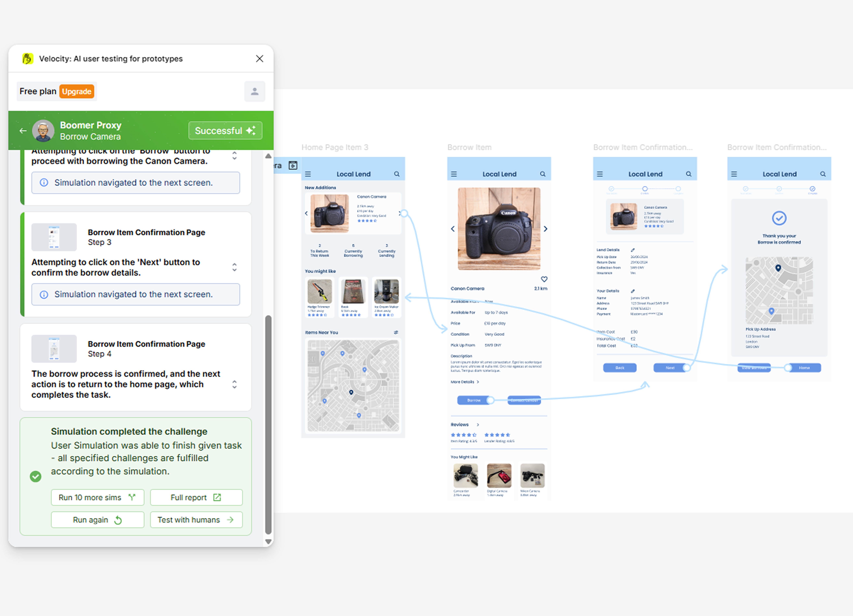The width and height of the screenshot is (853, 616).
Task: Click search icon on Home Page frame
Action: point(397,174)
